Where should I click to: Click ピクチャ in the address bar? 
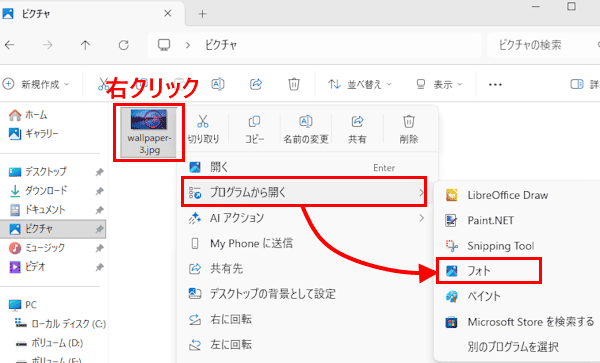(x=221, y=45)
